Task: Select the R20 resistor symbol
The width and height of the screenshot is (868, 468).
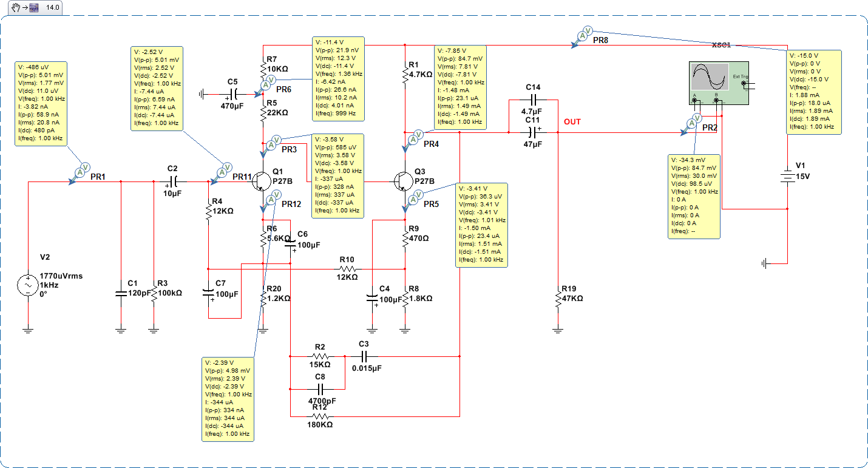Action: (262, 298)
